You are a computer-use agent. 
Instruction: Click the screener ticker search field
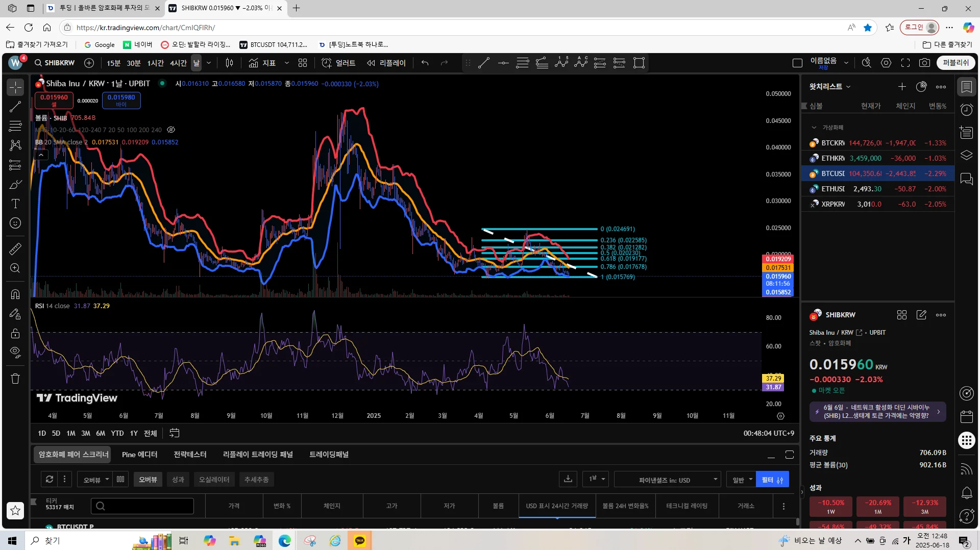click(142, 506)
